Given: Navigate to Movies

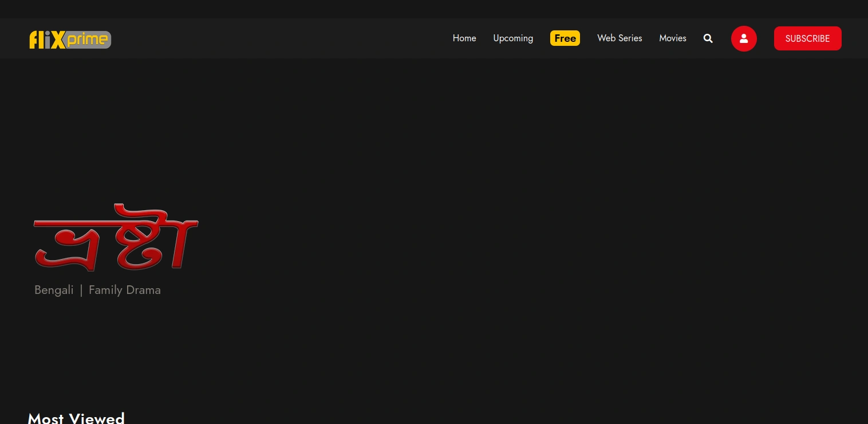Looking at the screenshot, I should (673, 38).
